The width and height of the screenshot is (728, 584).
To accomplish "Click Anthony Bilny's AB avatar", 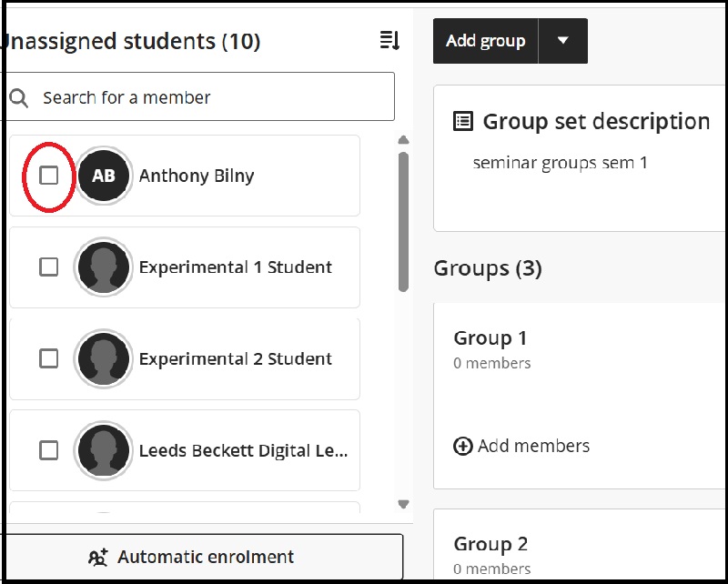I will point(104,176).
